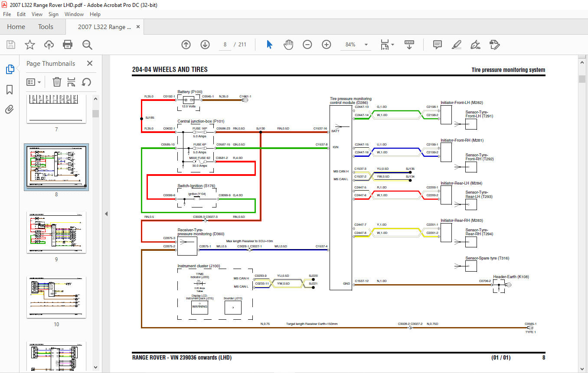Select the 2007 L322 Range document tab
The width and height of the screenshot is (588, 373).
click(x=105, y=27)
